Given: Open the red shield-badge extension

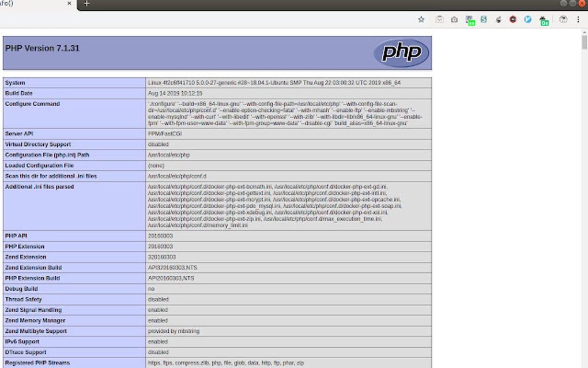Looking at the screenshot, I should [513, 19].
